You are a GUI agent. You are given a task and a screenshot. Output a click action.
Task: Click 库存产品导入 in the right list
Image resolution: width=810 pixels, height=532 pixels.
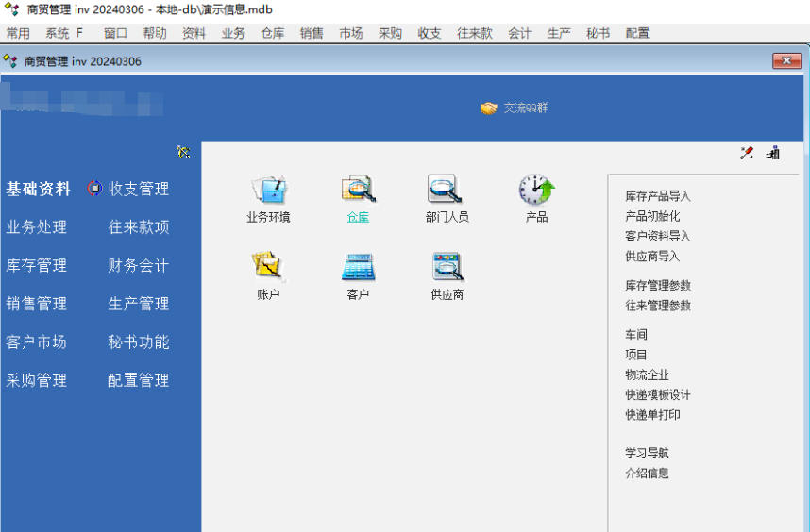click(657, 197)
